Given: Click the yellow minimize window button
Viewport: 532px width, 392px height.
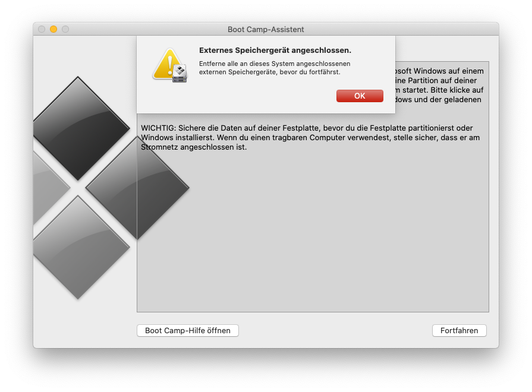Looking at the screenshot, I should pos(53,29).
